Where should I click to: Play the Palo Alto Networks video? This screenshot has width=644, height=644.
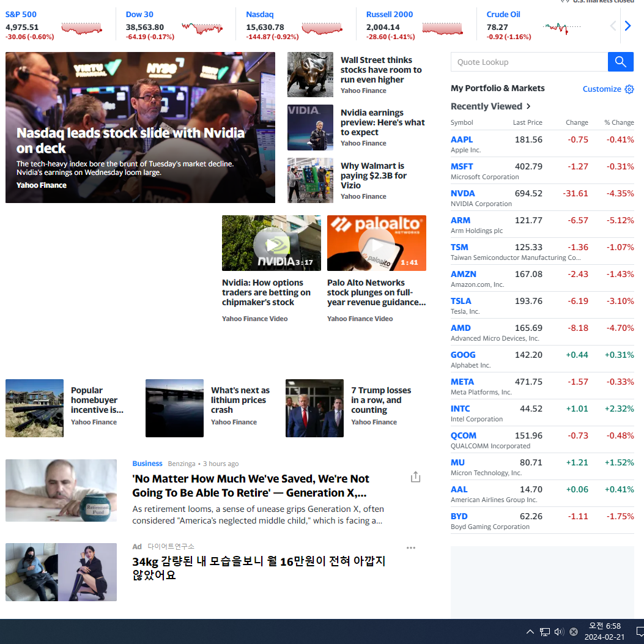377,245
